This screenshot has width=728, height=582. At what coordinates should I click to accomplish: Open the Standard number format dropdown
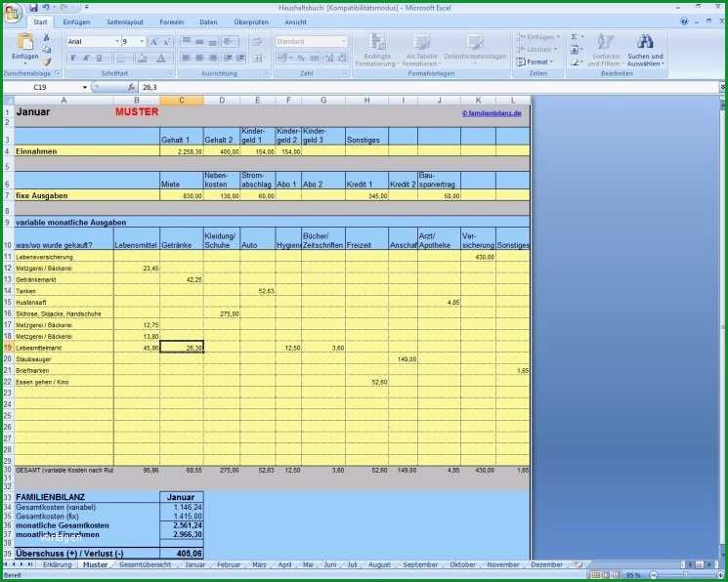tap(344, 42)
